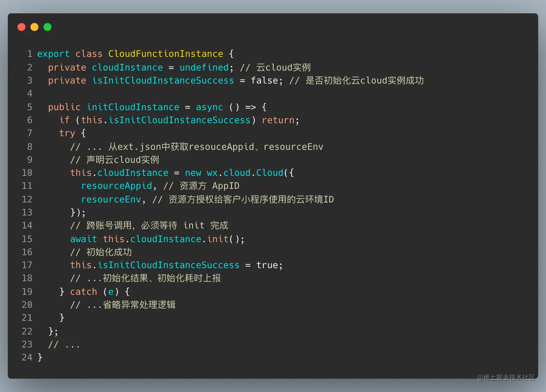Click the yellow minimize dot
546x392 pixels.
pos(34,27)
